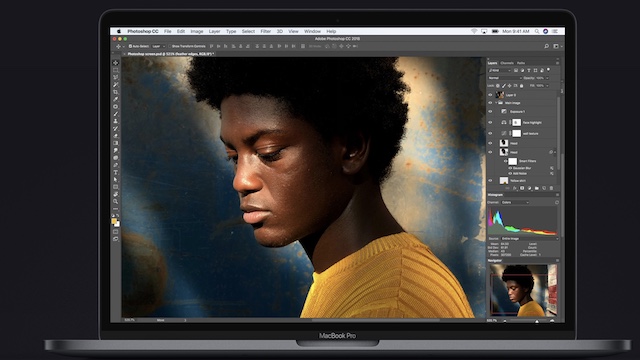Add a layer style with fx icon
Screen dimensions: 640x360
tap(515, 188)
